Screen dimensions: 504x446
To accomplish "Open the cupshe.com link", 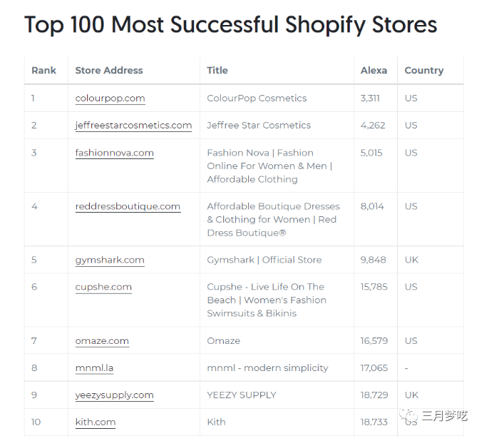I will point(103,287).
